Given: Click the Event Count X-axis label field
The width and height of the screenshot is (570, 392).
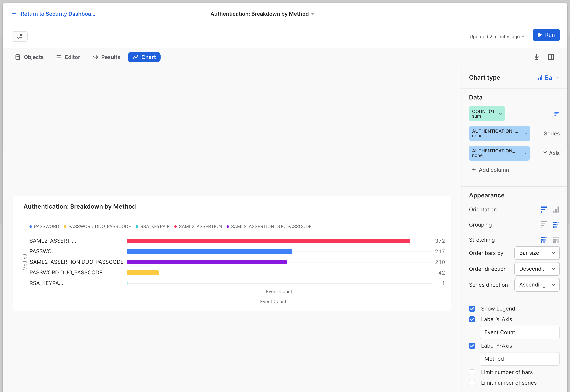Looking at the screenshot, I should (519, 332).
